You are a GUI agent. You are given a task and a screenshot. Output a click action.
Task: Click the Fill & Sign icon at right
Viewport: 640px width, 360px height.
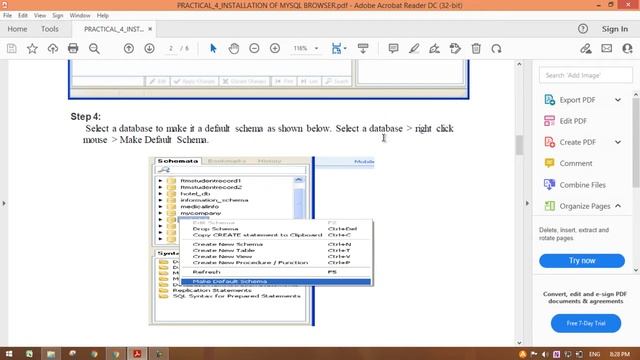click(586, 49)
